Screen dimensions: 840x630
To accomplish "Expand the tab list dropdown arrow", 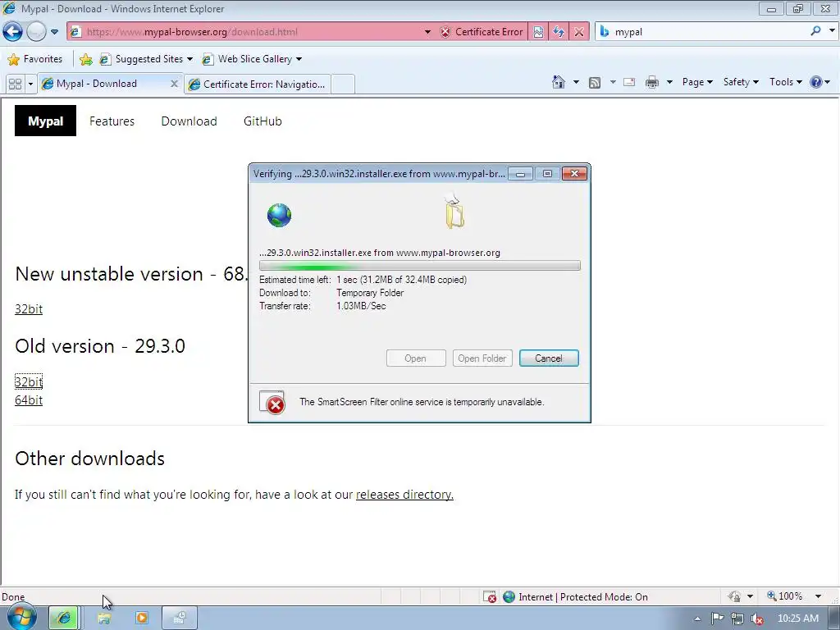I will tap(30, 84).
